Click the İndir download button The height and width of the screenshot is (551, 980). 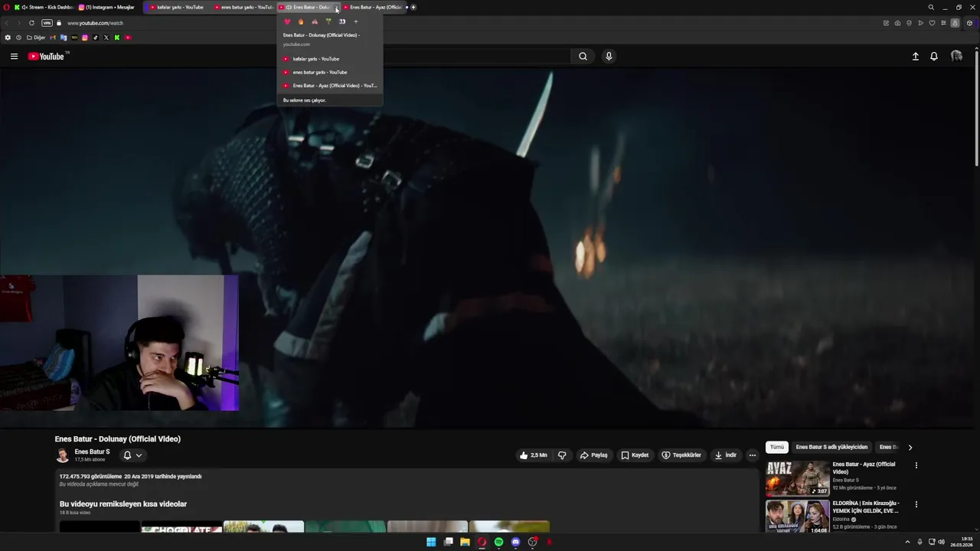pos(725,455)
